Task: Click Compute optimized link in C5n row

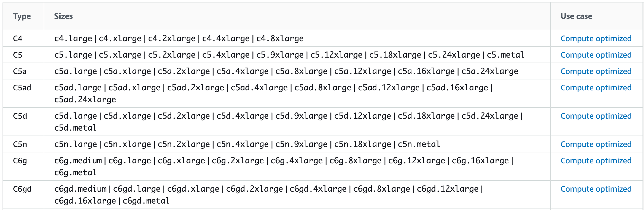Action: click(x=596, y=144)
